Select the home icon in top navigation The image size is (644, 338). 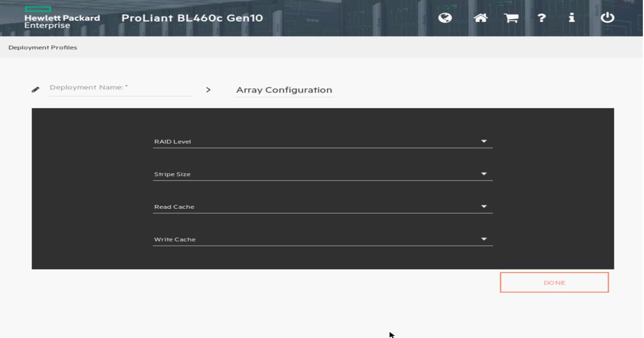[x=480, y=18]
